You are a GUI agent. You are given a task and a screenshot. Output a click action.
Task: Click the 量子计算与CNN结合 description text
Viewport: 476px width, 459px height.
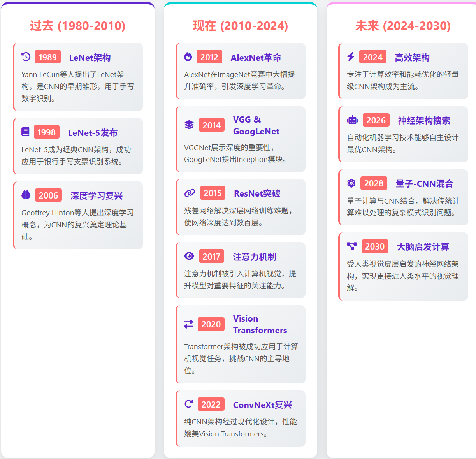403,206
